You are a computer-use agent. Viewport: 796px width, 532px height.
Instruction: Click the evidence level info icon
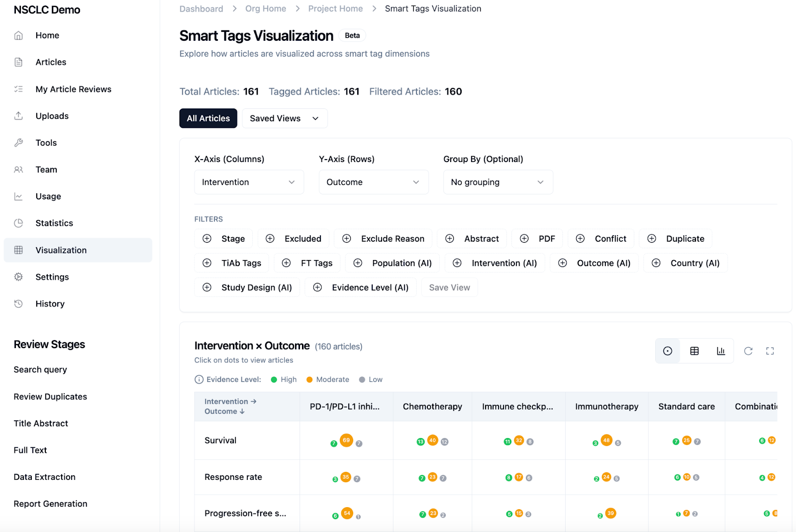coord(199,379)
